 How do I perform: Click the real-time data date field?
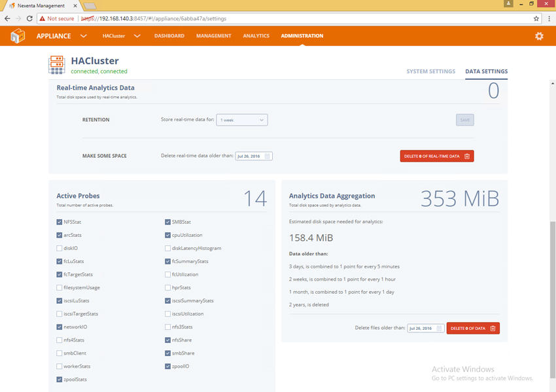254,156
